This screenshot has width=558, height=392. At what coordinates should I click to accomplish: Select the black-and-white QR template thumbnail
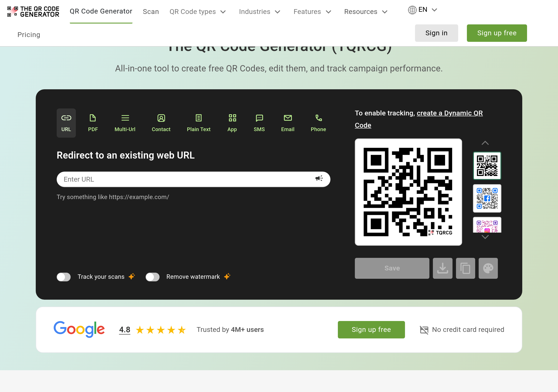[487, 166]
